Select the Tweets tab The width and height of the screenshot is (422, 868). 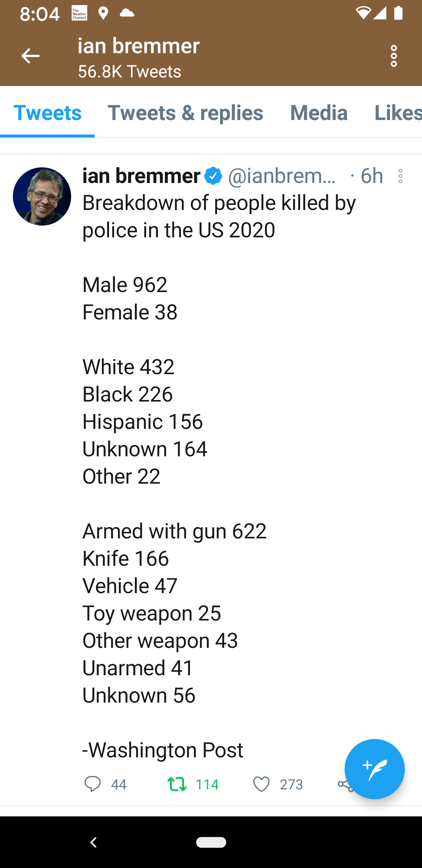point(47,113)
